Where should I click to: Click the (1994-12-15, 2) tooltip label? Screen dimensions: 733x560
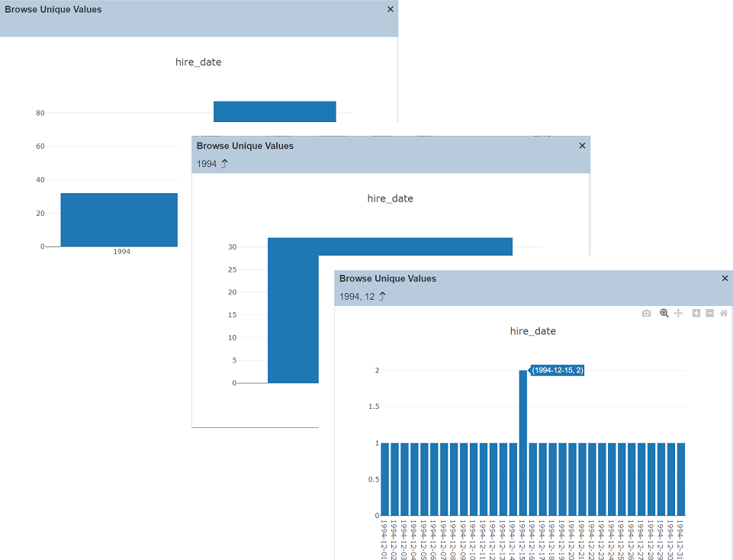coord(558,370)
